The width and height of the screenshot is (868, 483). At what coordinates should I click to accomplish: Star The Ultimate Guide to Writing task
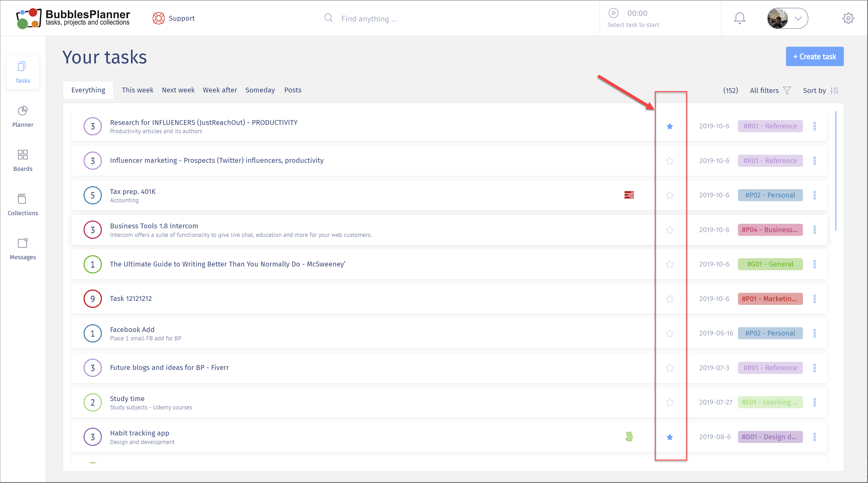[669, 264]
